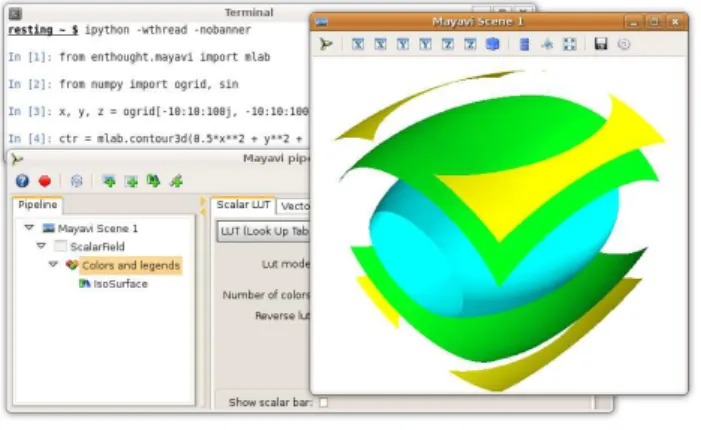Click the 'ipython -wthread -nobanner' command text

(x=168, y=30)
